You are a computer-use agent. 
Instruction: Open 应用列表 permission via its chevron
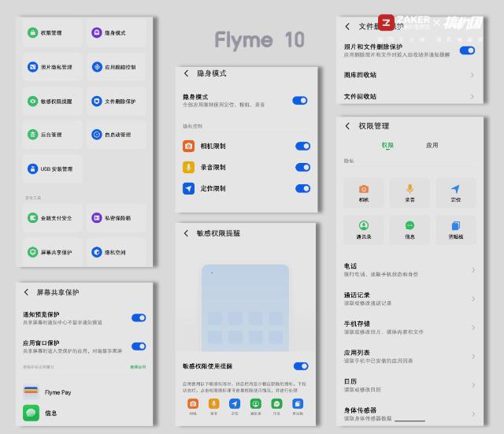tap(473, 356)
